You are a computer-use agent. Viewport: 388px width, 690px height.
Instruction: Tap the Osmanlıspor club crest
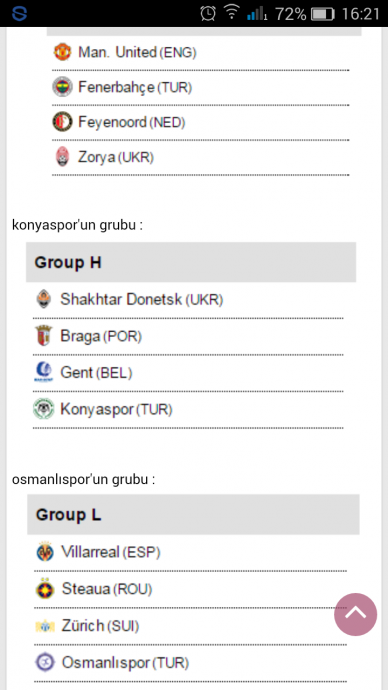pyautogui.click(x=45, y=662)
